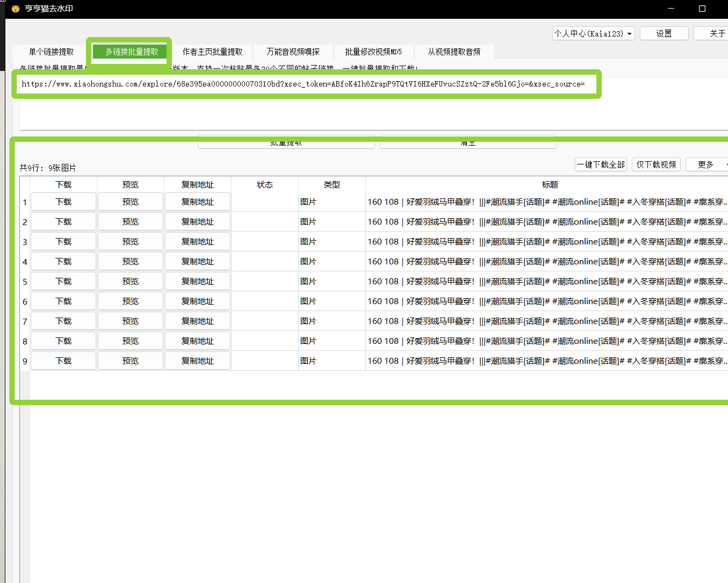Minimize the 亨亨猫去水印 window
The height and width of the screenshot is (583, 728).
pos(671,9)
